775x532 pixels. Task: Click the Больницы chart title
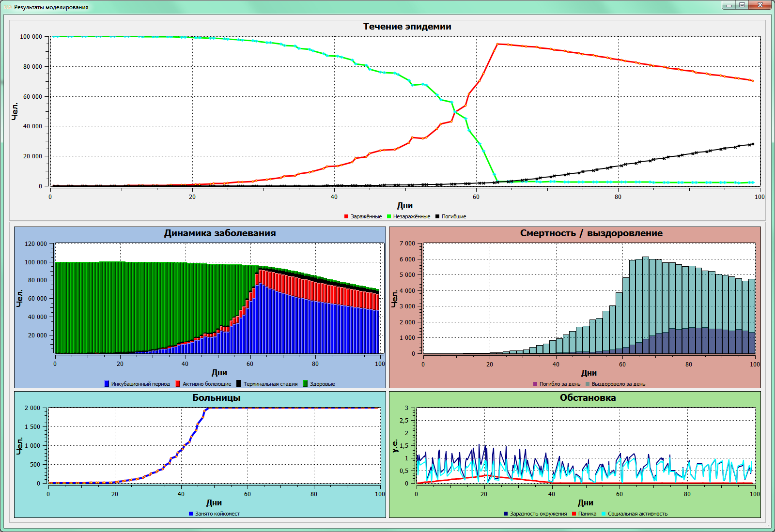coord(217,397)
